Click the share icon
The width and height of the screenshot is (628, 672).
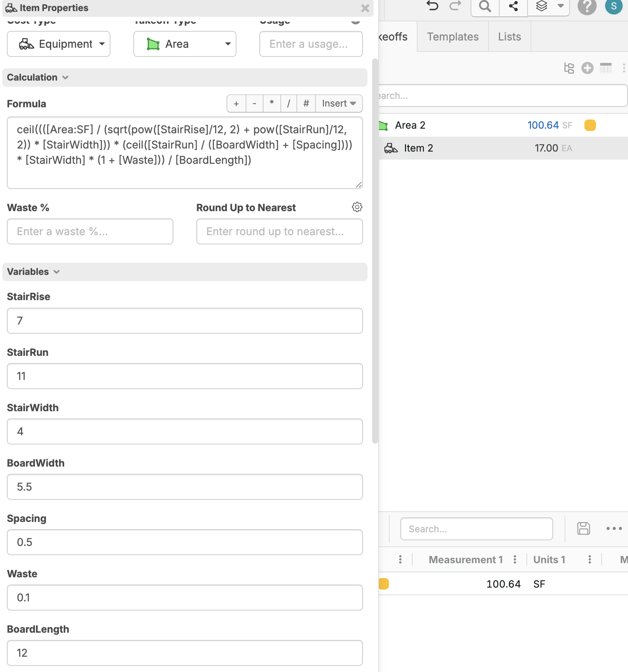coord(513,6)
